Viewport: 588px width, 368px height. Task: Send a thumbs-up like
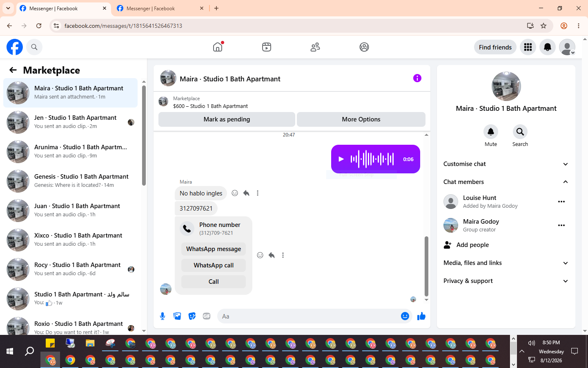click(x=421, y=316)
